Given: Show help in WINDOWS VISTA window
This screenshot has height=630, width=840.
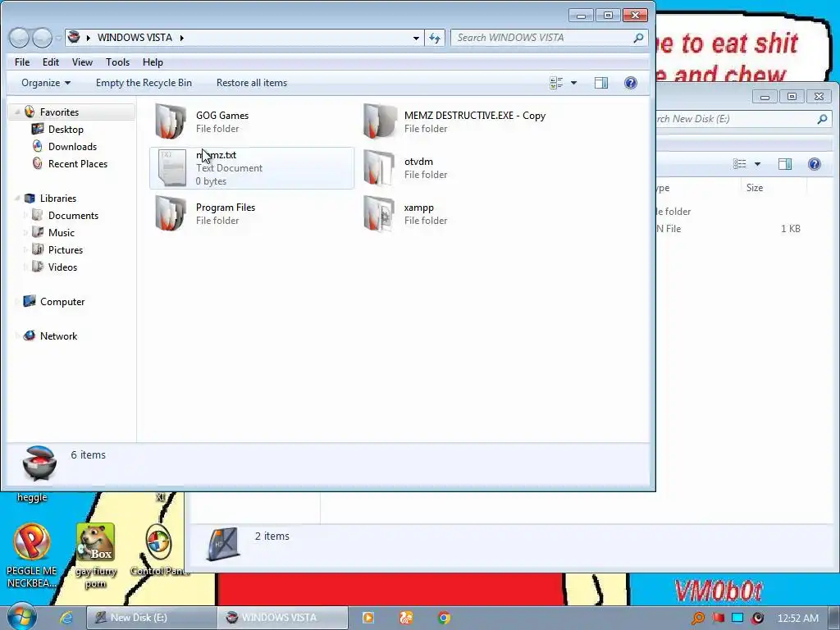Looking at the screenshot, I should click(631, 83).
